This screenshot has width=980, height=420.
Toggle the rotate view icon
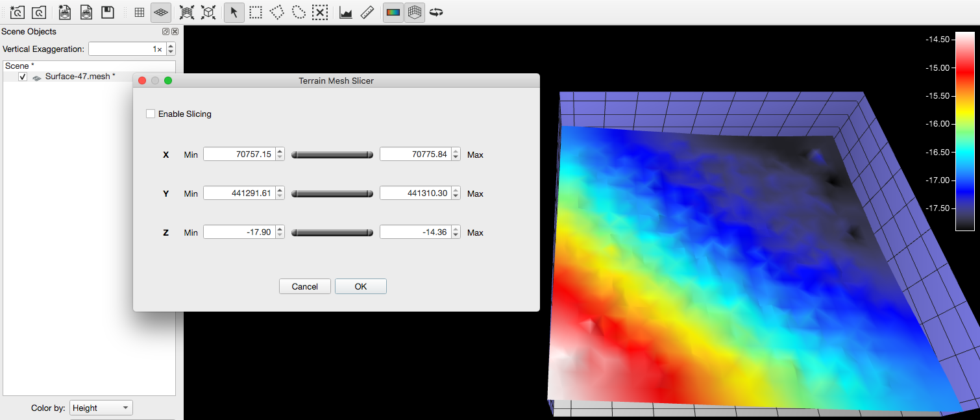pyautogui.click(x=436, y=12)
